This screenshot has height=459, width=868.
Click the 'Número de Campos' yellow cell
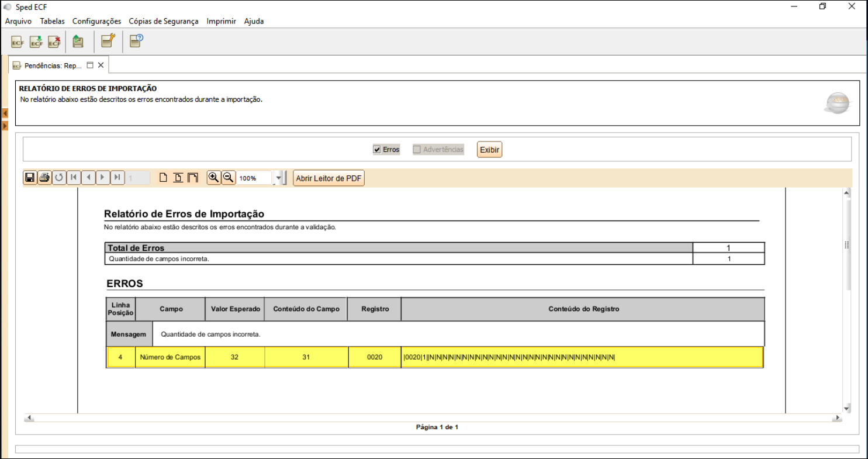(170, 357)
